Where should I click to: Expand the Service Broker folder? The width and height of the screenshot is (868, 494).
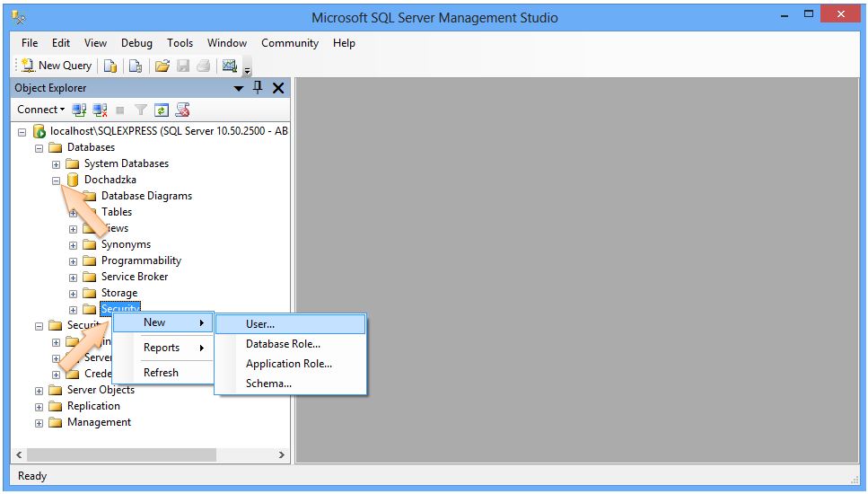[x=73, y=278]
